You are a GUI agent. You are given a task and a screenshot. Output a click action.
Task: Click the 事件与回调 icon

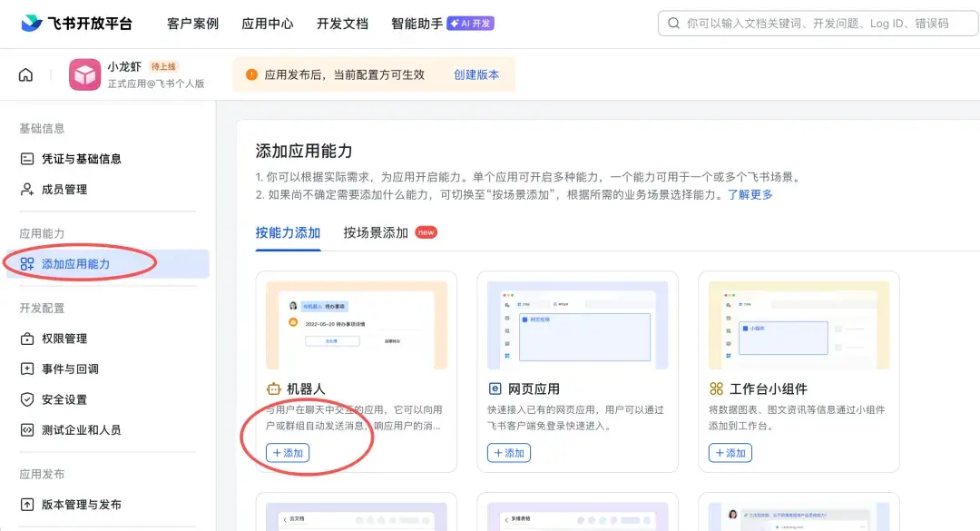point(27,369)
